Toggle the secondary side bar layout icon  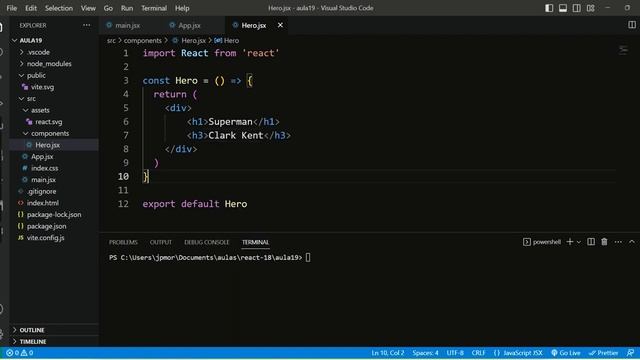[x=576, y=8]
